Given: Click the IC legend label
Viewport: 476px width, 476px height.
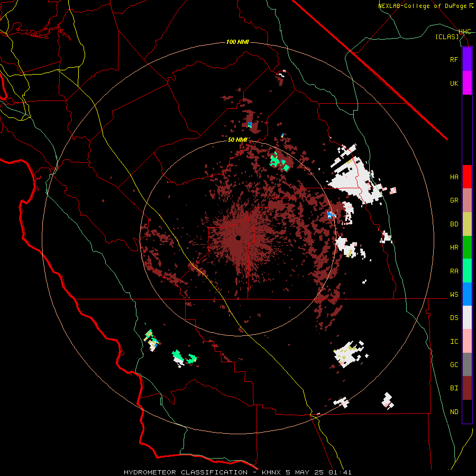Looking at the screenshot, I should coord(454,342).
